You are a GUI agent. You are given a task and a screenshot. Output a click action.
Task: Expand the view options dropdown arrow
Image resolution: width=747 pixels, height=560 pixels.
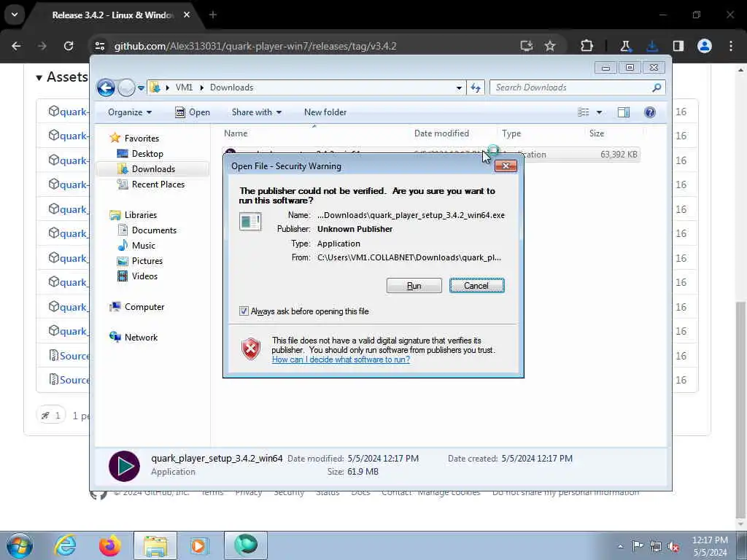pyautogui.click(x=599, y=112)
